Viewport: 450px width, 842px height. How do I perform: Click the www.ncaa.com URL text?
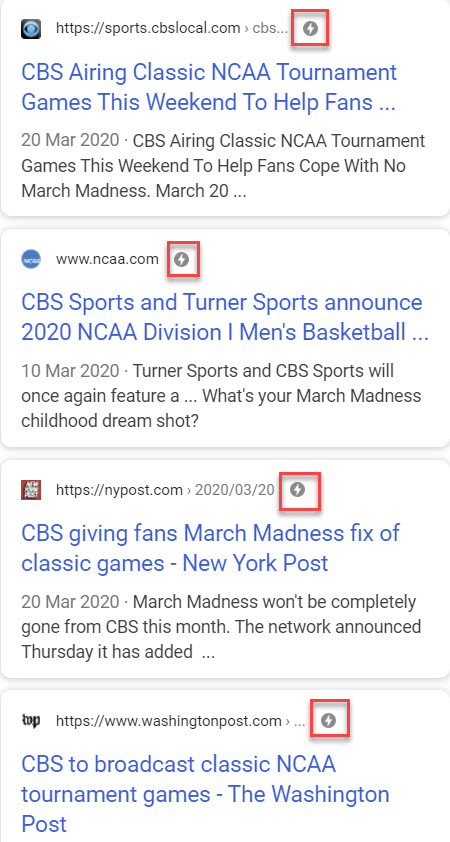coord(107,260)
